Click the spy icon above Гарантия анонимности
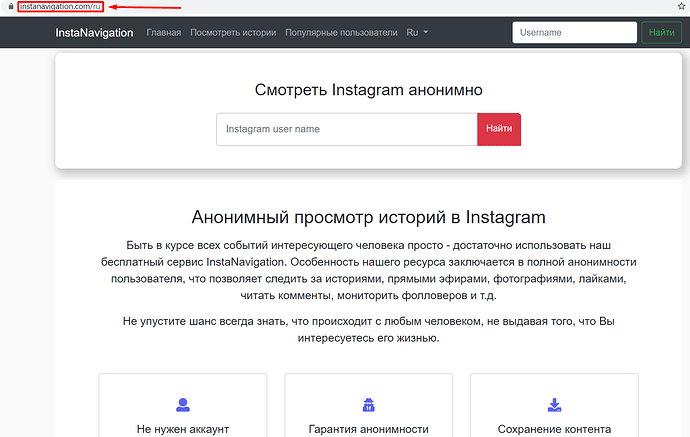The height and width of the screenshot is (437, 690). 369,405
